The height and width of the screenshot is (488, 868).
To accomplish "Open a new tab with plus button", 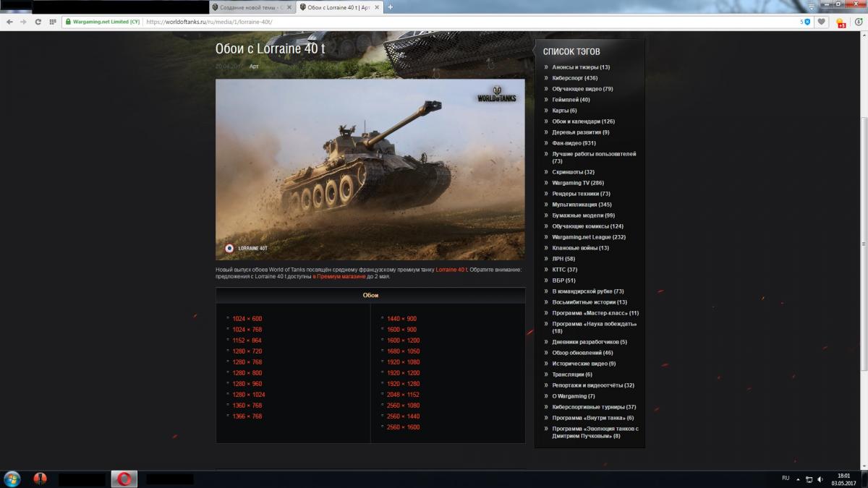I will (x=391, y=7).
